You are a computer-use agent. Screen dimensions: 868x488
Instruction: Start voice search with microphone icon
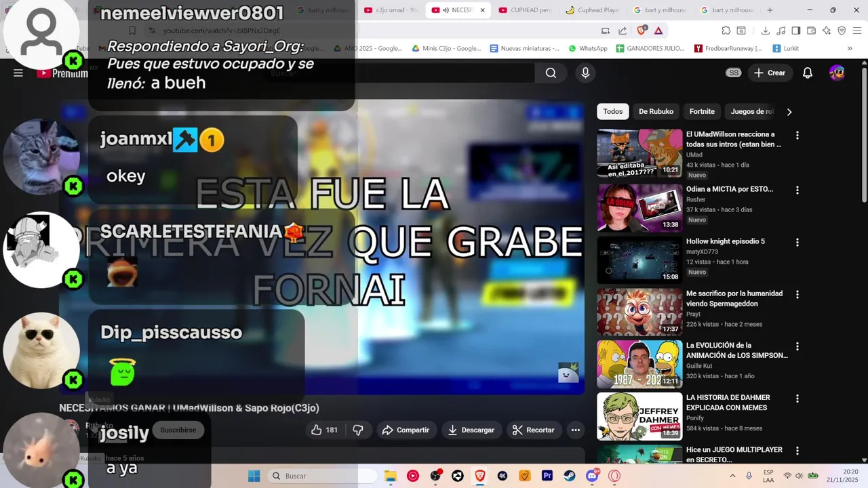point(585,73)
